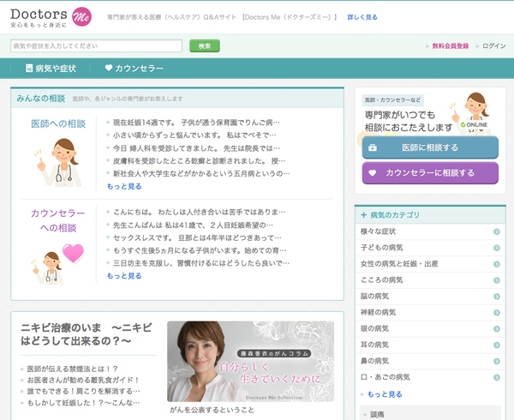Image resolution: width=514 pixels, height=420 pixels.
Task: Click arrow icon beside こころの病気
Action: [497, 279]
